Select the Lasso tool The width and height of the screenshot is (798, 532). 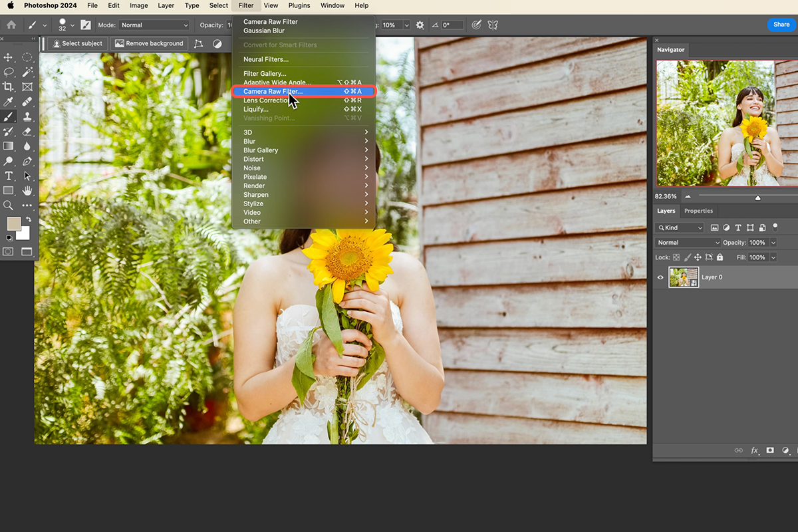coord(9,71)
